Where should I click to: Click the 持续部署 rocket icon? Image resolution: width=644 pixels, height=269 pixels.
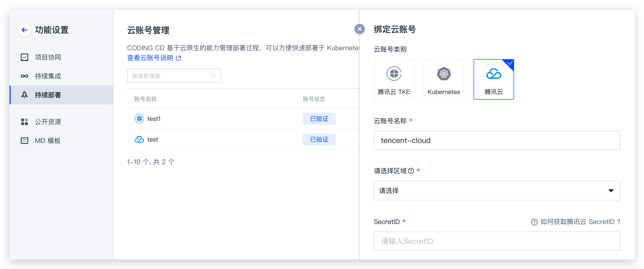tap(24, 95)
